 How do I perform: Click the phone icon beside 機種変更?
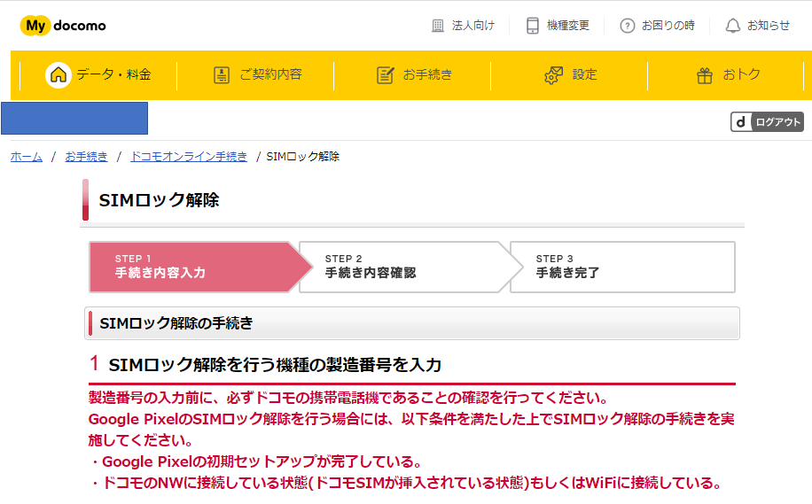pos(533,26)
